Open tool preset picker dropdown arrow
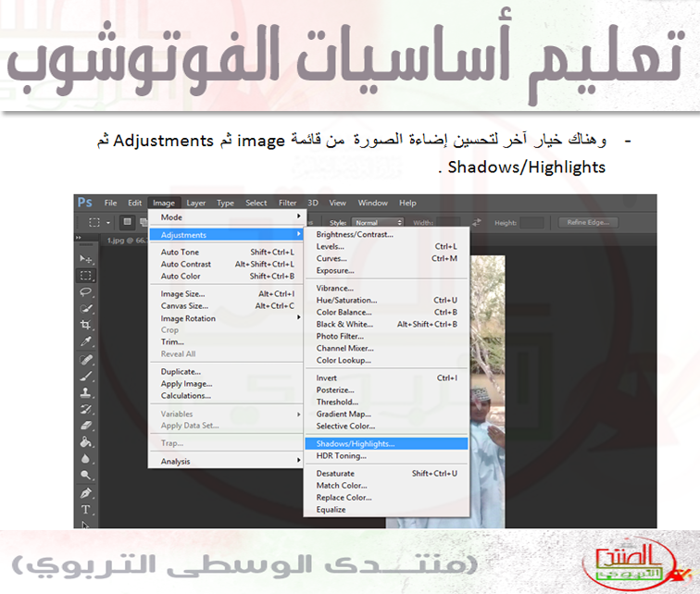The height and width of the screenshot is (594, 700). 108,223
